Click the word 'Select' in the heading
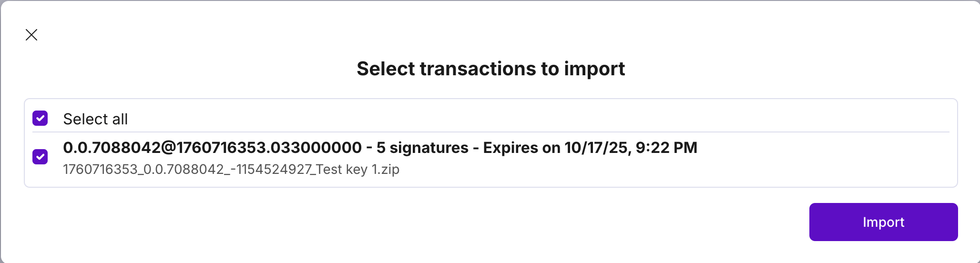 click(386, 69)
